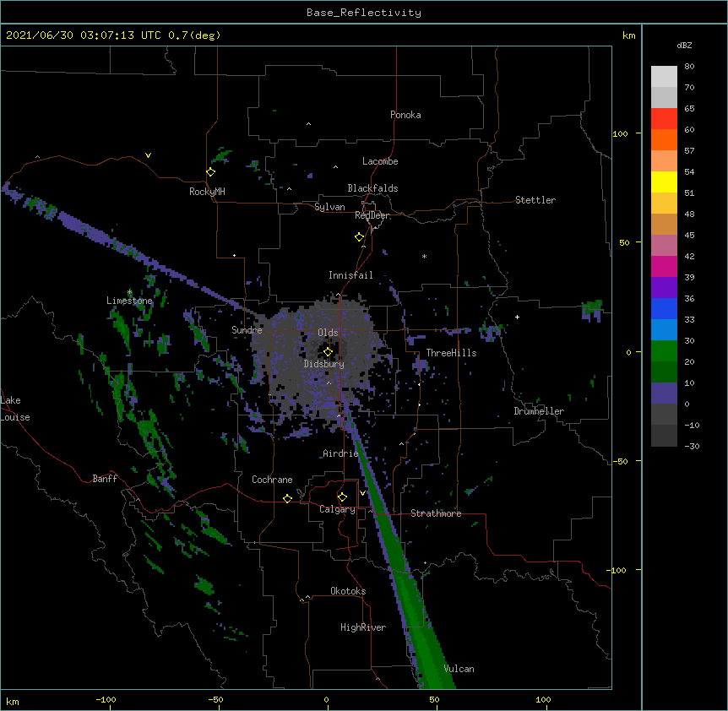The width and height of the screenshot is (728, 711).
Task: Click the HighRiver label
Action: (363, 627)
